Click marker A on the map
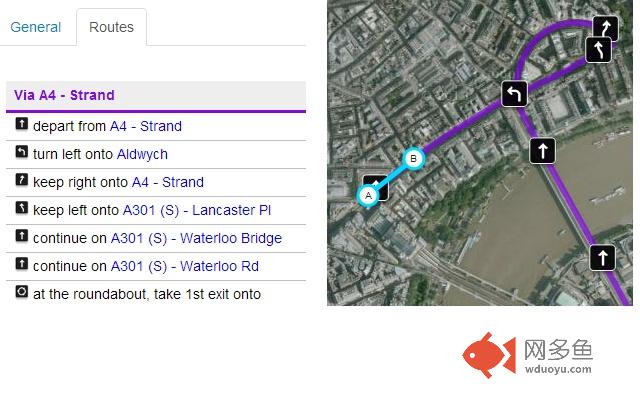The image size is (640, 400). tap(368, 195)
